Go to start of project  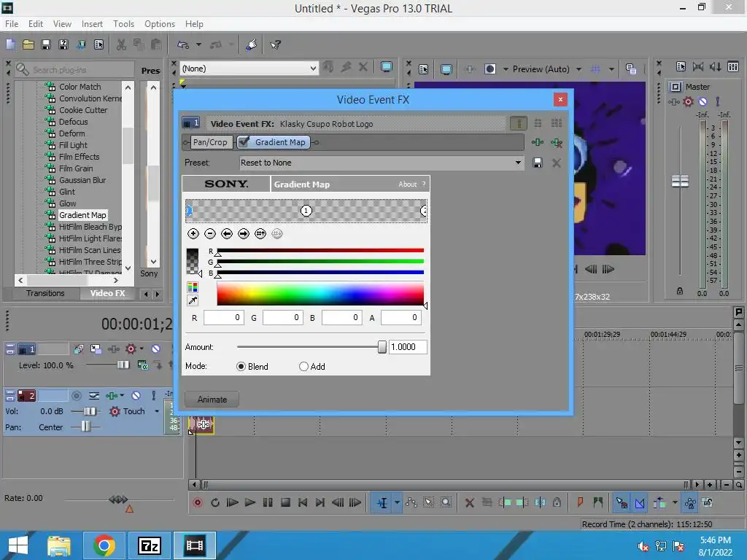(303, 502)
